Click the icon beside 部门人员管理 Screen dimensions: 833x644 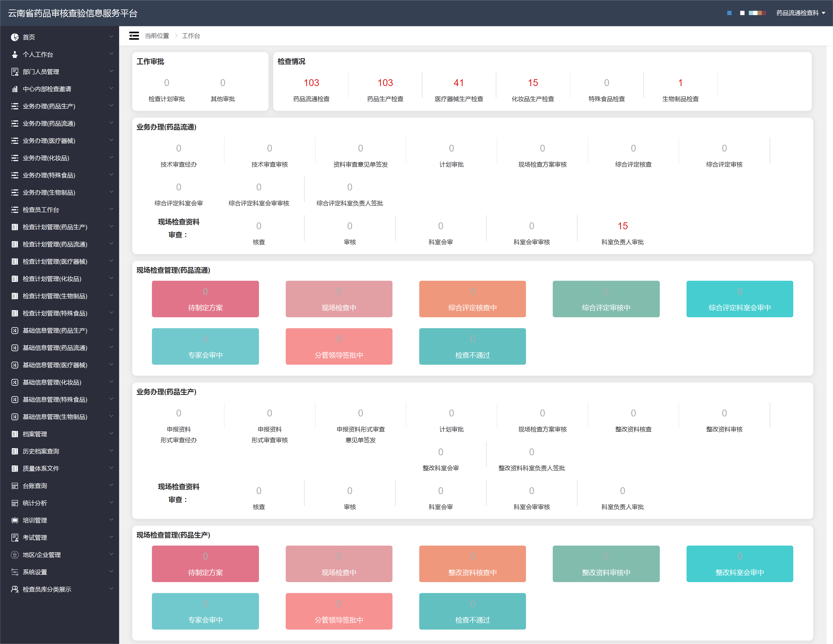[14, 72]
